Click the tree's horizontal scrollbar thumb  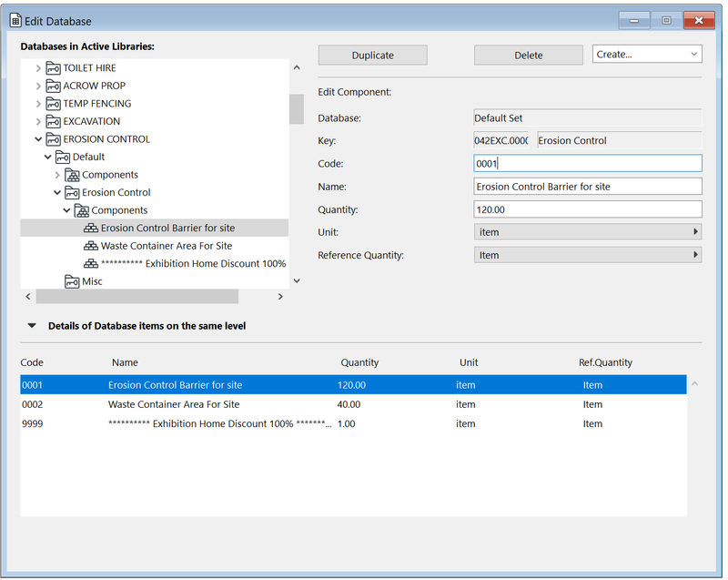136,297
